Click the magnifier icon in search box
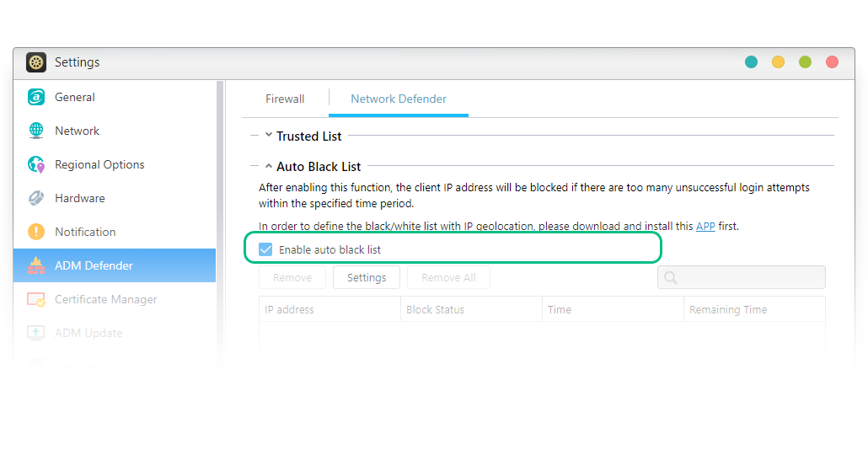Image resolution: width=868 pixels, height=471 pixels. pos(671,277)
